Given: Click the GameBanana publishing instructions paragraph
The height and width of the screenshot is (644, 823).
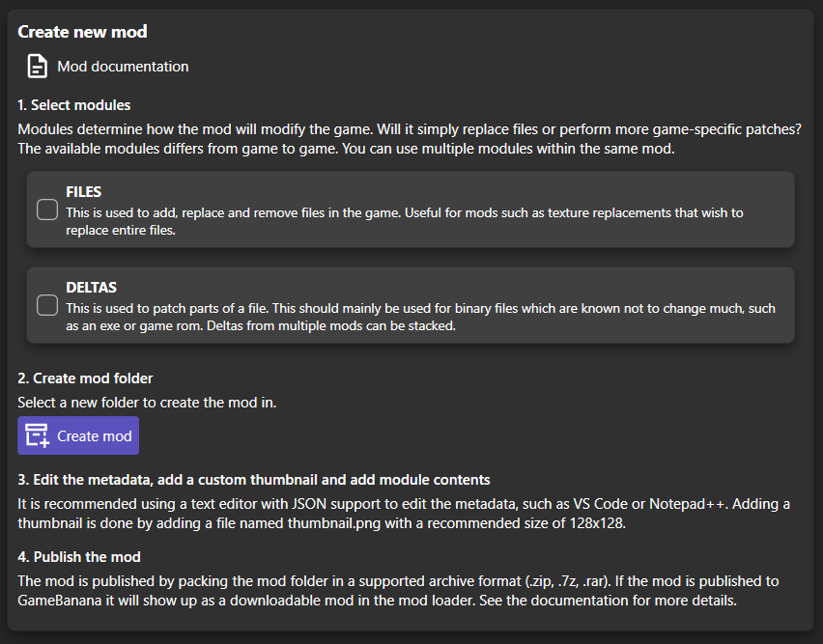Looking at the screenshot, I should [x=398, y=591].
